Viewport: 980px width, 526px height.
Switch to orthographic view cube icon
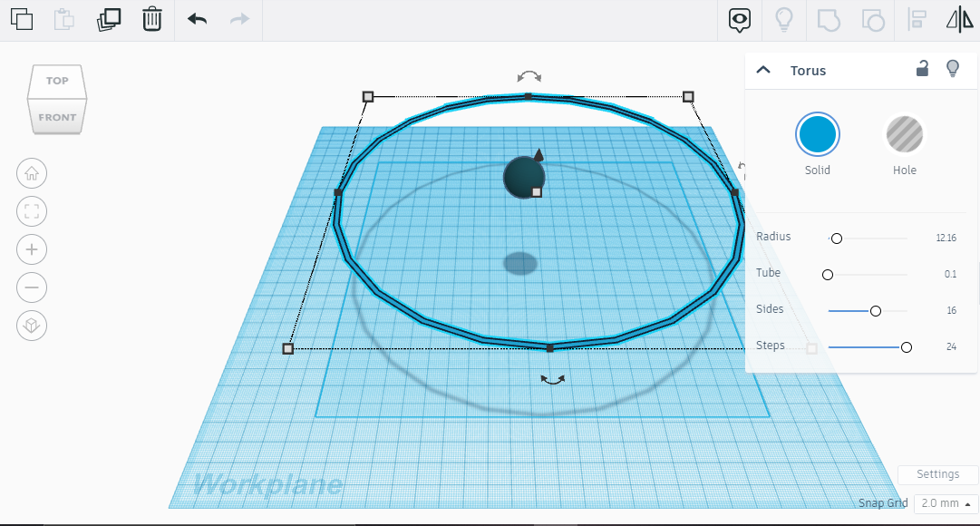32,326
